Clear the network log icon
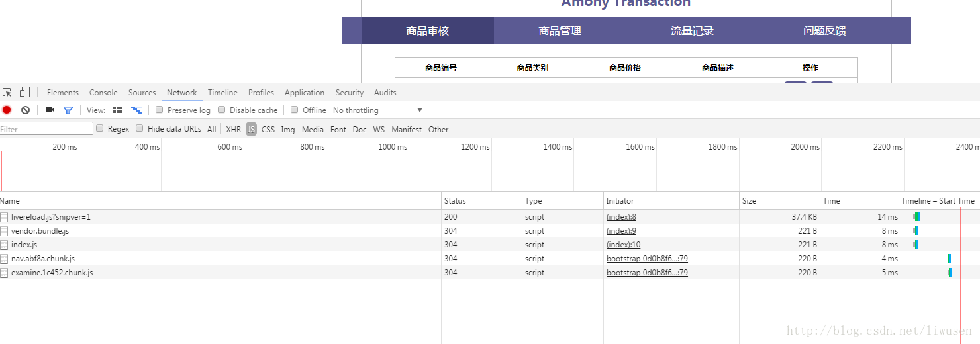This screenshot has height=344, width=980. (x=25, y=110)
